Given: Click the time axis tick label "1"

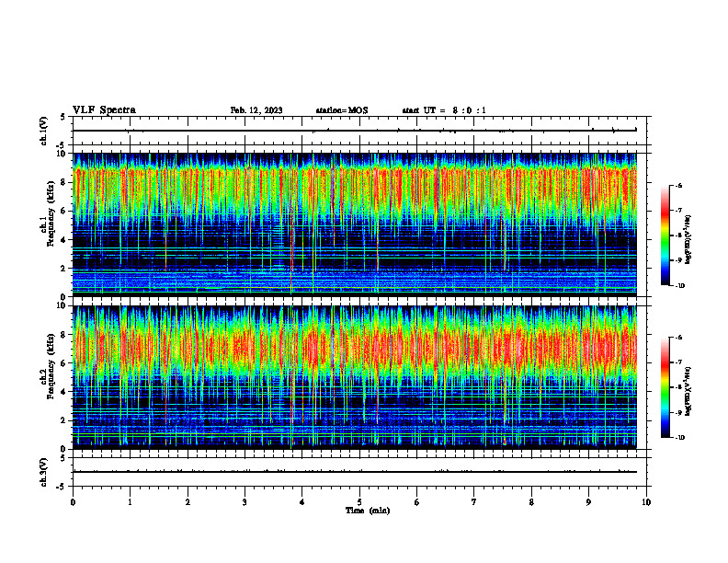Looking at the screenshot, I should click(130, 502).
